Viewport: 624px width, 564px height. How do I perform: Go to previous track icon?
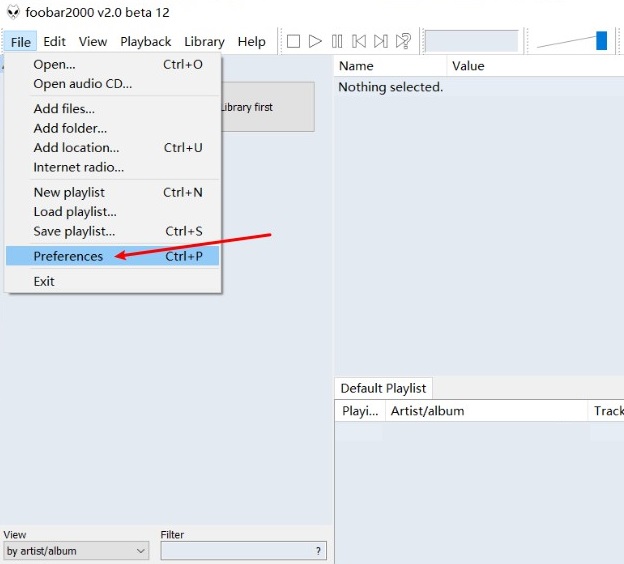359,41
